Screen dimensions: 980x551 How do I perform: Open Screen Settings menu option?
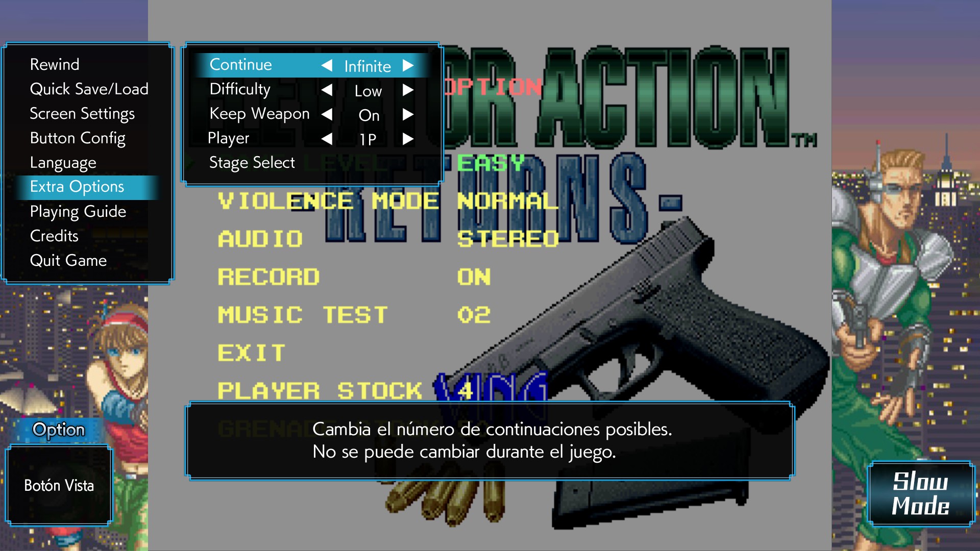[x=82, y=114]
